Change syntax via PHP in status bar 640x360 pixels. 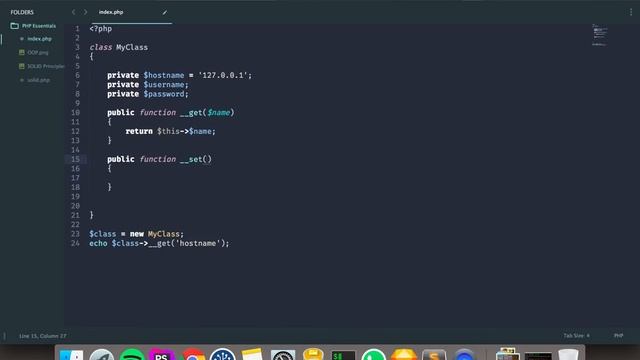click(618, 336)
